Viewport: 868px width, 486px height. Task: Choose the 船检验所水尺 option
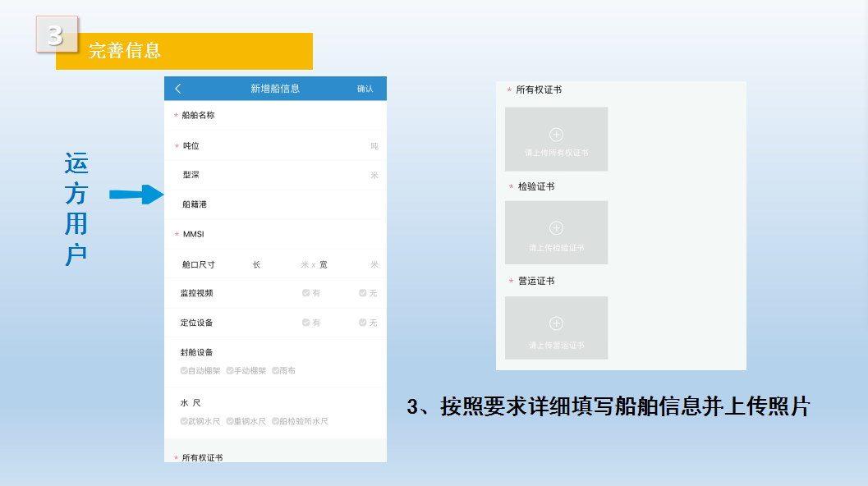point(276,421)
